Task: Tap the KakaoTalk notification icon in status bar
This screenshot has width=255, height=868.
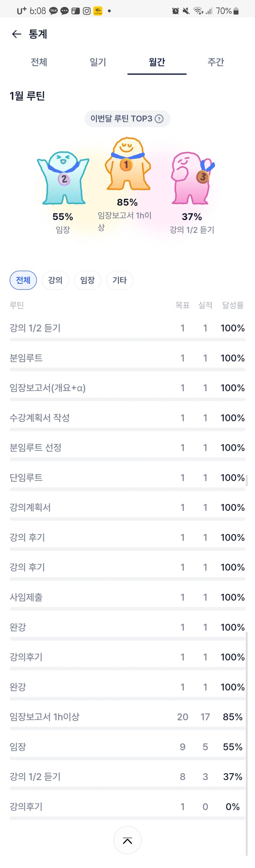Action: (x=53, y=11)
